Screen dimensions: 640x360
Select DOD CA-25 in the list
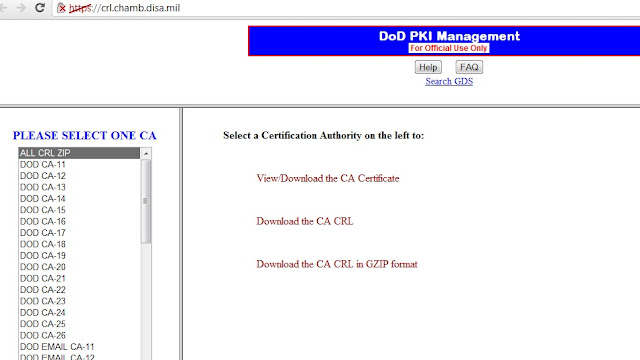tap(79, 324)
